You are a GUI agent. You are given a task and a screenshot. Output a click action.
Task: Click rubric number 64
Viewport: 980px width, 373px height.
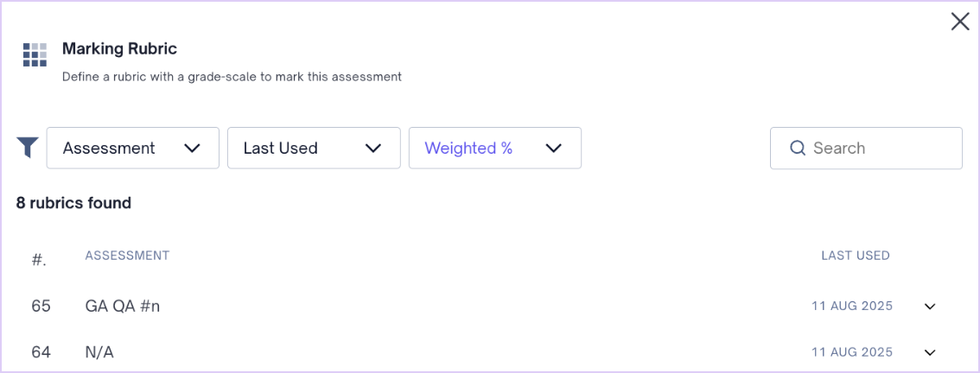(x=41, y=353)
